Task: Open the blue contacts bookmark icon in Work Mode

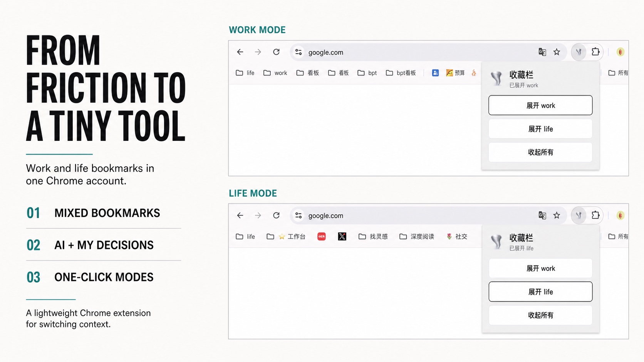Action: click(435, 73)
